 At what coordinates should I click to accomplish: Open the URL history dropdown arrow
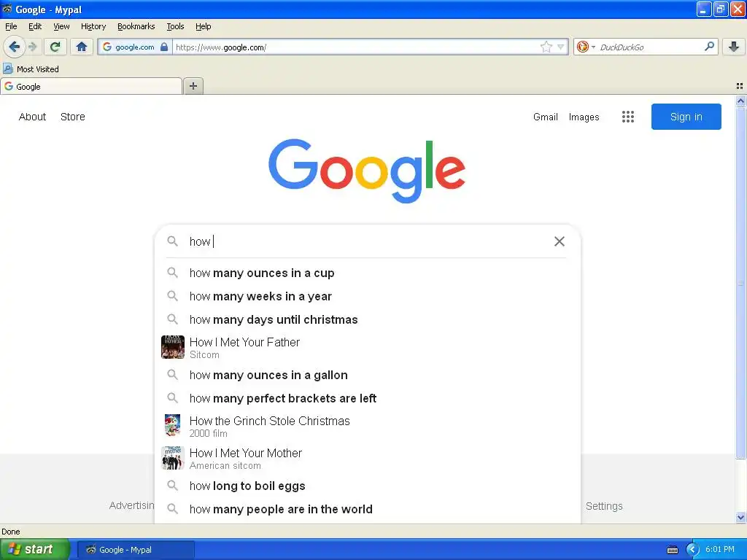tap(561, 47)
